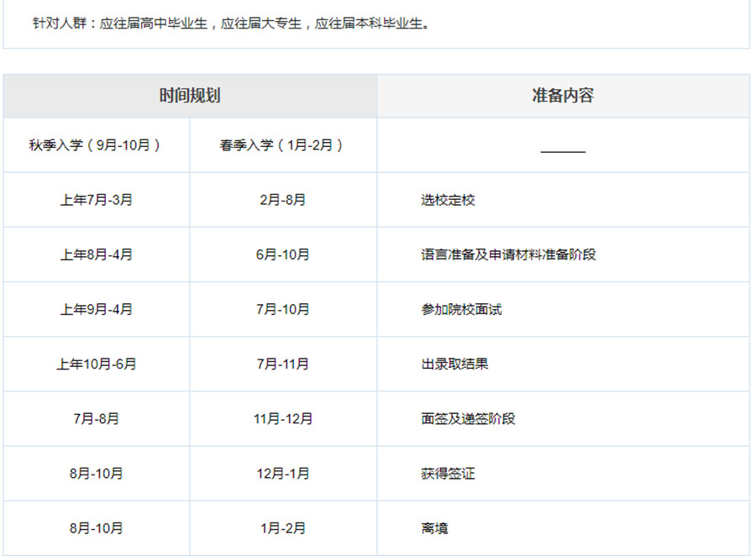Click the 7月-11月 cell
Screen dimensions: 756x556
(282, 364)
